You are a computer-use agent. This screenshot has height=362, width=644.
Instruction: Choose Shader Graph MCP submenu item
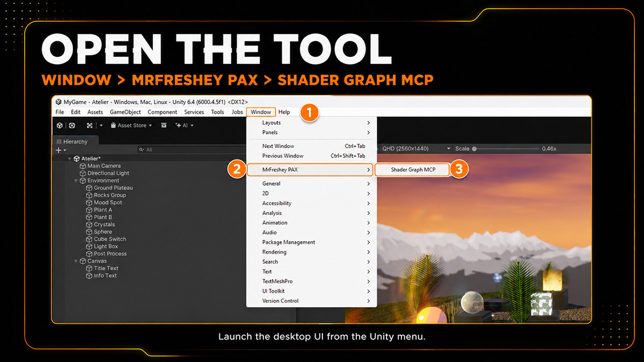tap(413, 169)
